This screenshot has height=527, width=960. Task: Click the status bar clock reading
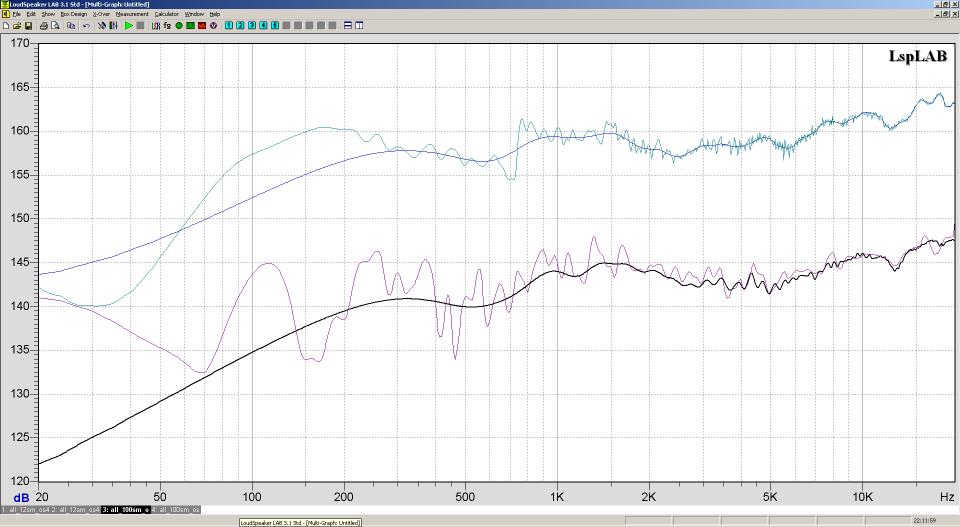(x=923, y=521)
